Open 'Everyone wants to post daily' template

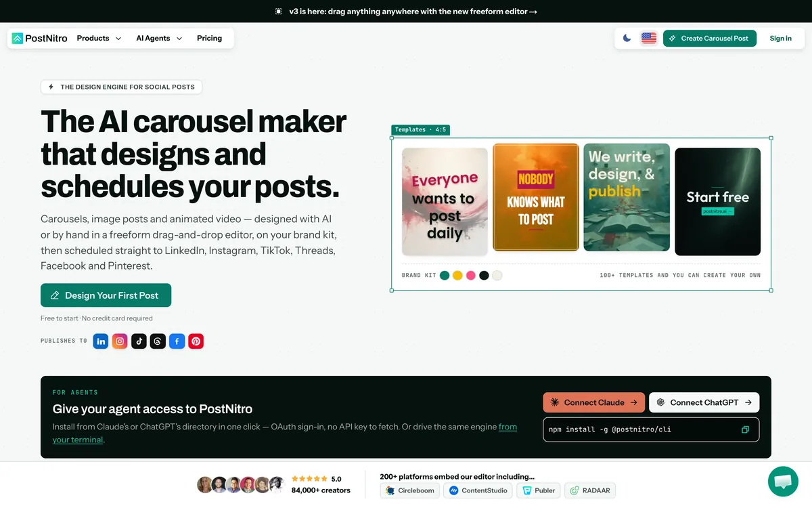tap(445, 201)
